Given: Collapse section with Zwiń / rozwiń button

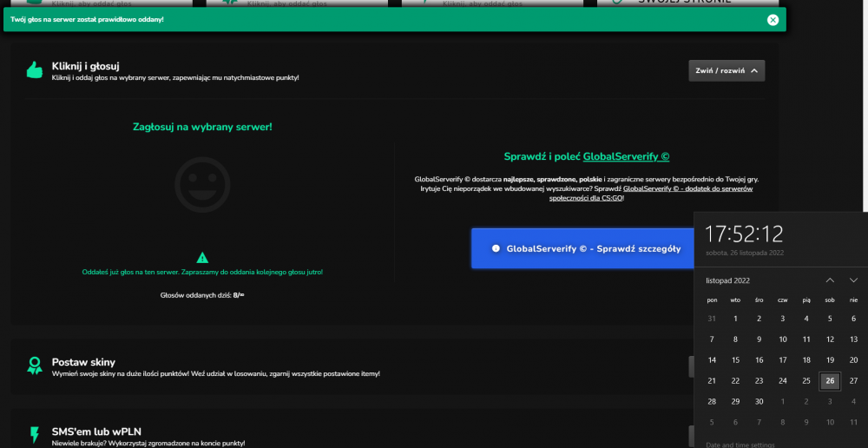Looking at the screenshot, I should point(727,71).
